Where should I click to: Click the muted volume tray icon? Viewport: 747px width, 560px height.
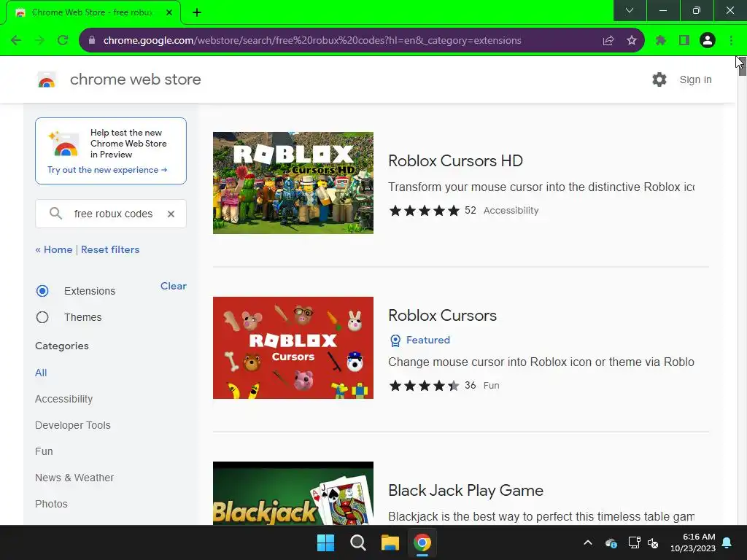[653, 542]
